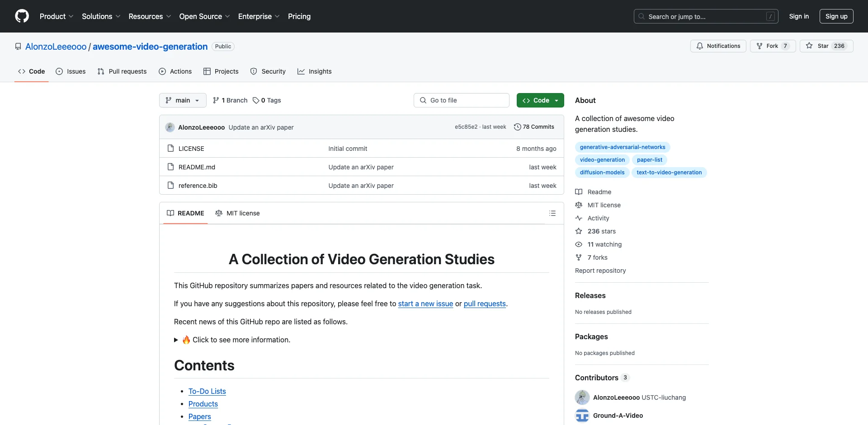The width and height of the screenshot is (868, 425).
Task: Click the Fork button
Action: click(x=773, y=46)
